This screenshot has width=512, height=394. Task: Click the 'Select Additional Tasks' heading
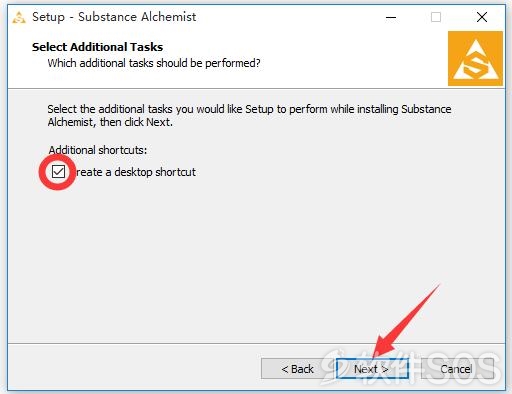point(97,47)
